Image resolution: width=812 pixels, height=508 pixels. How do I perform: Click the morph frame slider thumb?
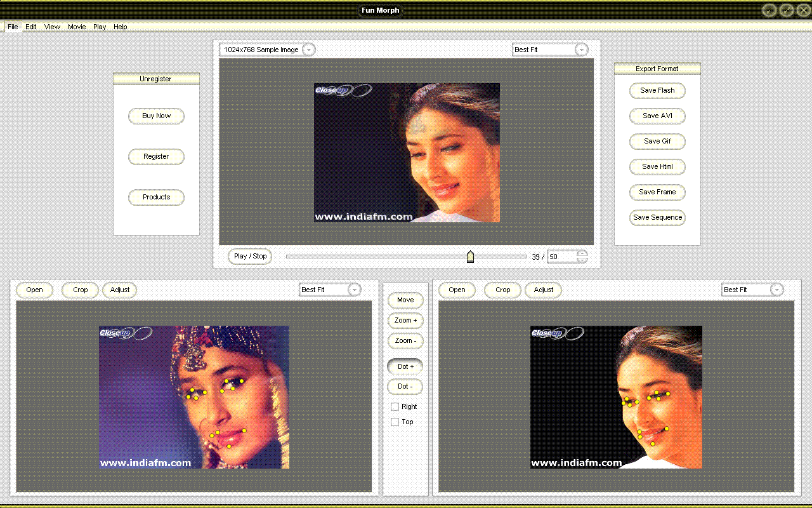click(x=470, y=256)
